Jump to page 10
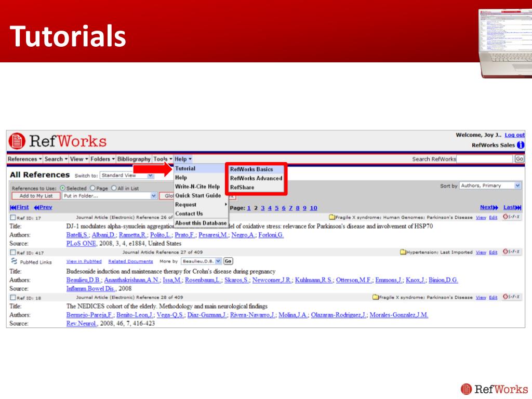The height and width of the screenshot is (399, 532). pos(313,208)
